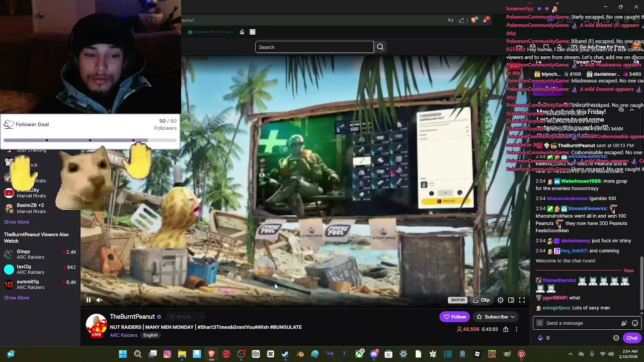The height and width of the screenshot is (362, 644).
Task: Click Waterhouse1988 username in chat
Action: tap(581, 181)
